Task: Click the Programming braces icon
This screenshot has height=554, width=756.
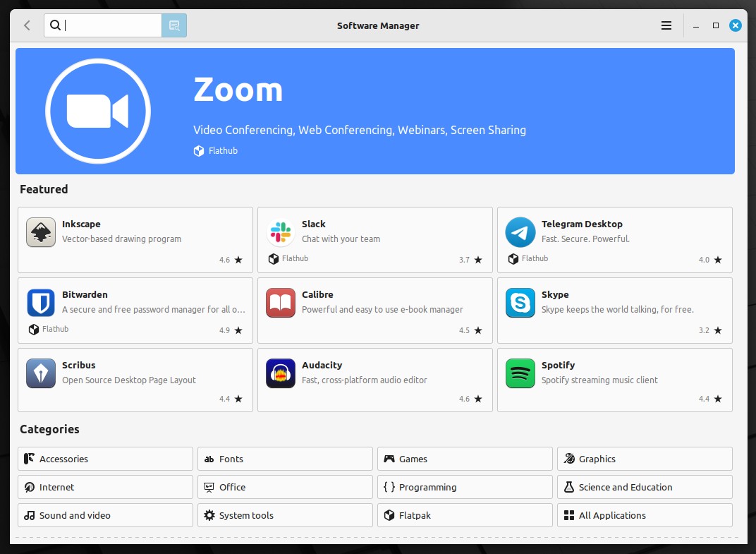Action: click(x=389, y=487)
